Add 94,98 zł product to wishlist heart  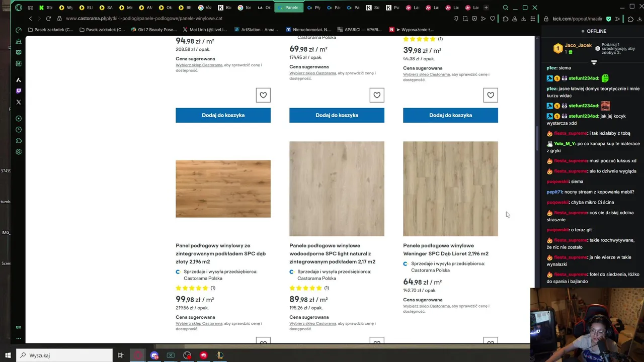click(x=263, y=95)
